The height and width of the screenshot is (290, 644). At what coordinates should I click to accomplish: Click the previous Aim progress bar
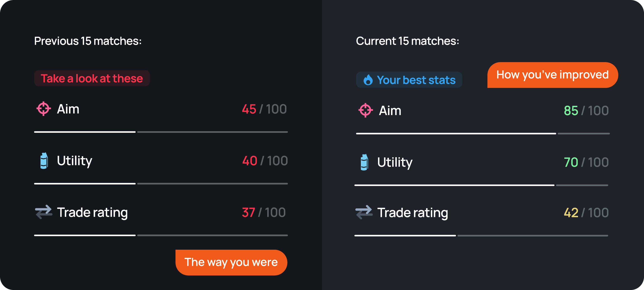161,132
